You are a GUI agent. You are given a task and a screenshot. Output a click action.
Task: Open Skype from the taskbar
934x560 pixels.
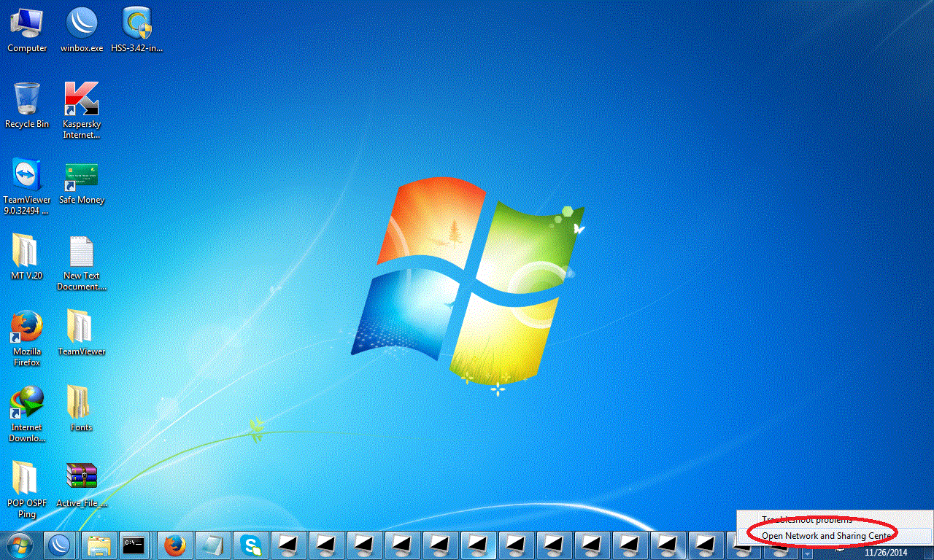252,545
